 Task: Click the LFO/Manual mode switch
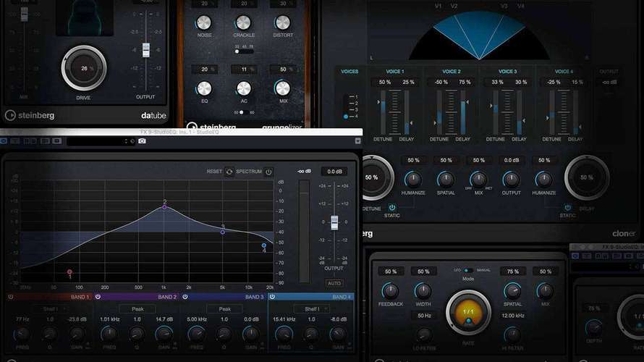coord(467,270)
